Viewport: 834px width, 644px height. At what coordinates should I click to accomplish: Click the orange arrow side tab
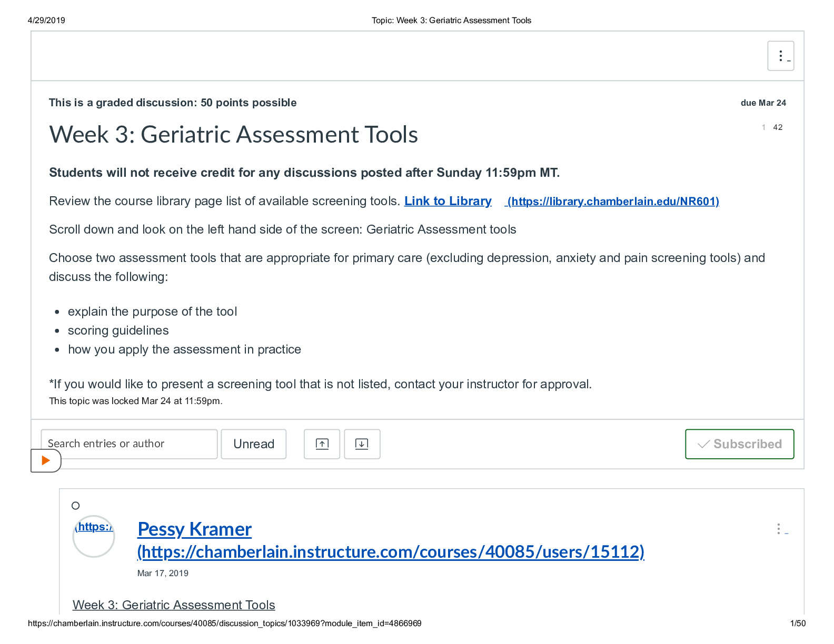pos(46,460)
